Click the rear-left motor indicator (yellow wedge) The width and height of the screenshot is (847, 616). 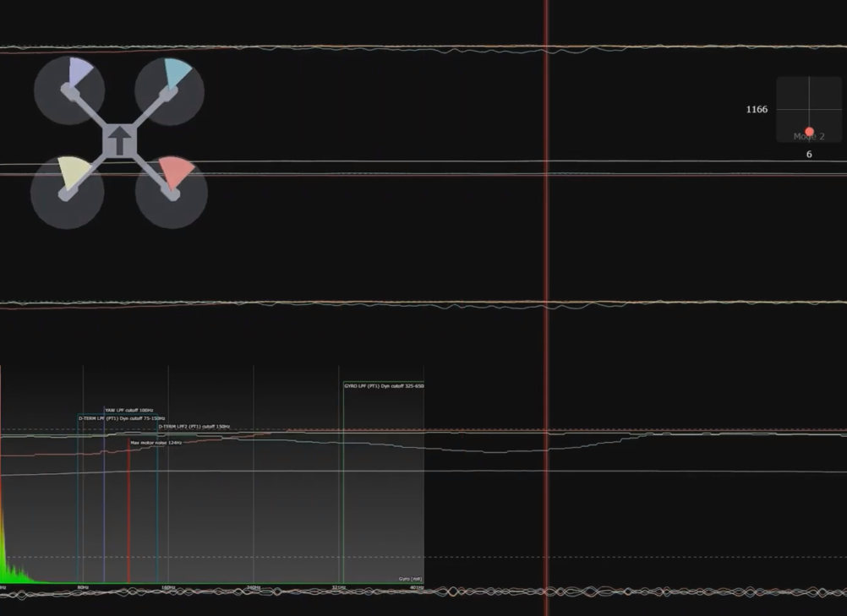[x=71, y=175]
